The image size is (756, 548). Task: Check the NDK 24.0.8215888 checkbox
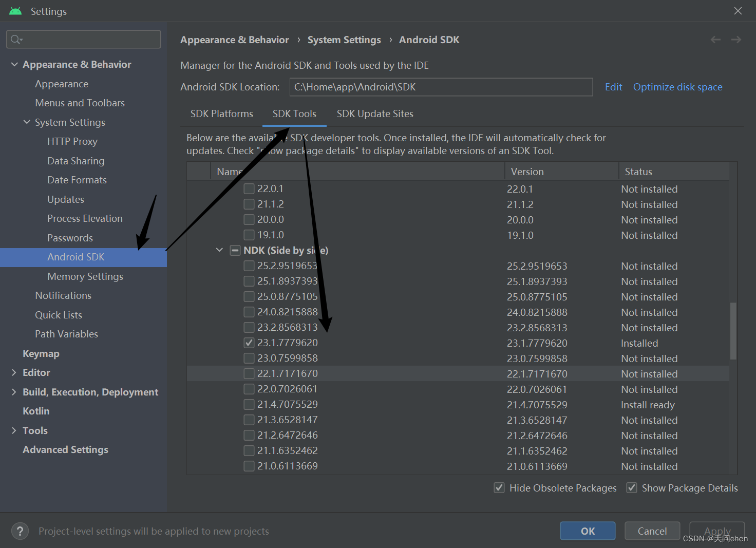(x=249, y=312)
